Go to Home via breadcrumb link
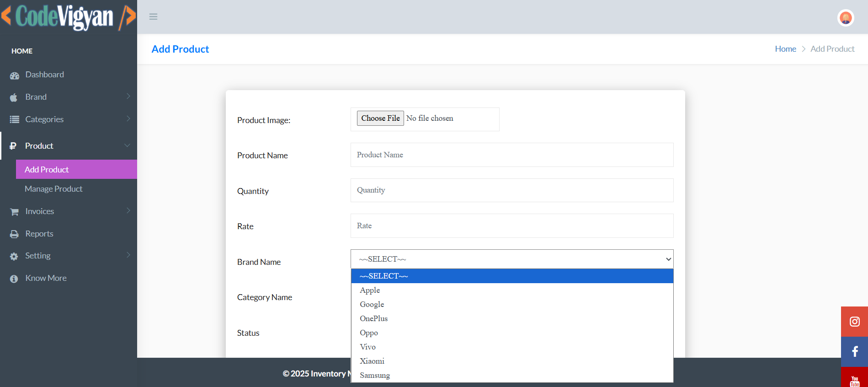Image resolution: width=868 pixels, height=387 pixels. pyautogui.click(x=785, y=49)
